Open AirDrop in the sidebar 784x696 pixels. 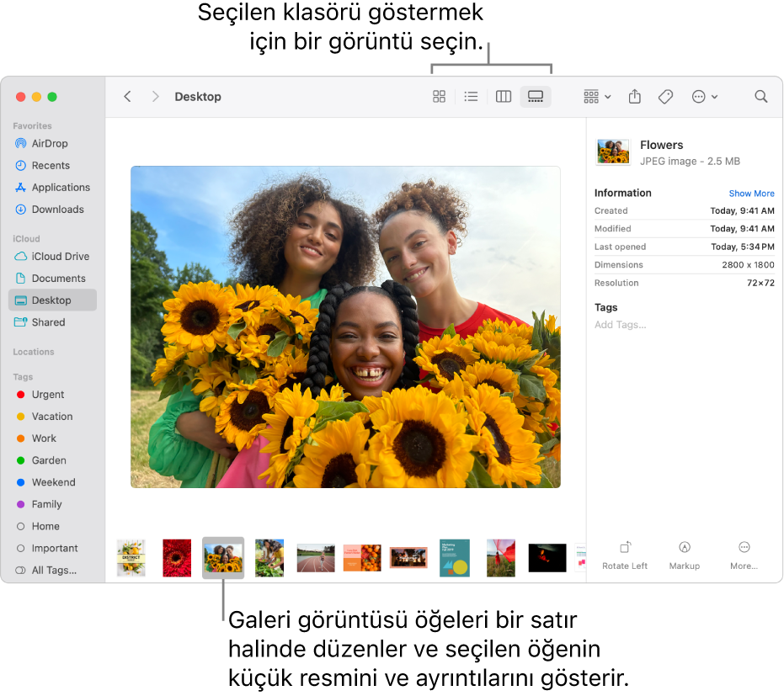52,143
